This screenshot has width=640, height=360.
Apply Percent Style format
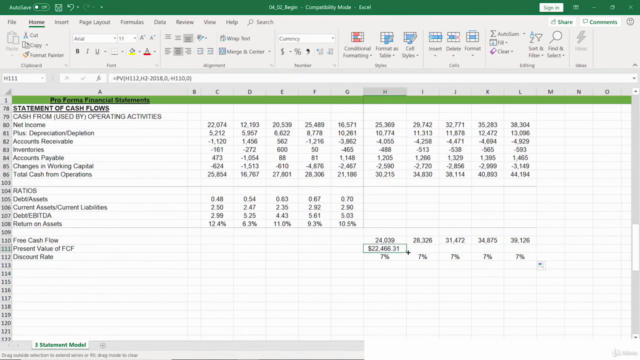point(298,51)
